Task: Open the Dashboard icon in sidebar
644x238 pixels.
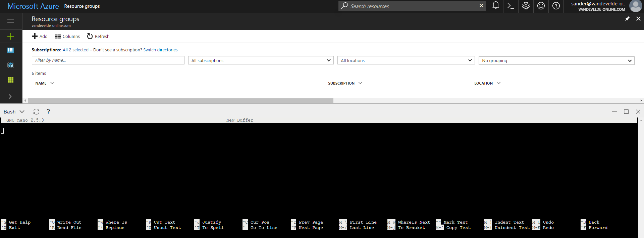Action: tap(11, 50)
